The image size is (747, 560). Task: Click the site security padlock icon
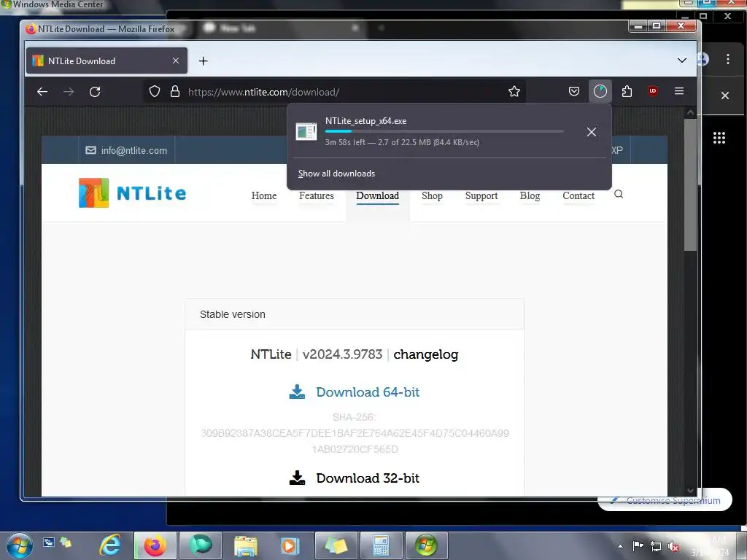click(x=175, y=91)
